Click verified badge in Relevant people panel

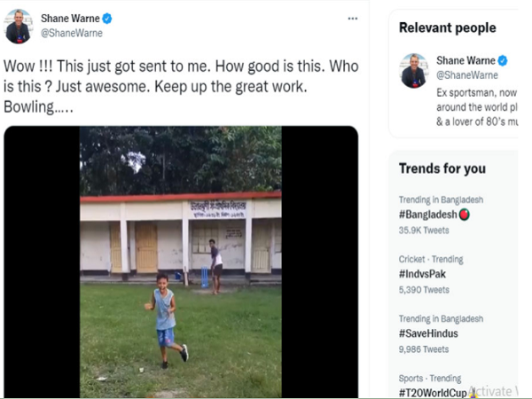coord(502,60)
